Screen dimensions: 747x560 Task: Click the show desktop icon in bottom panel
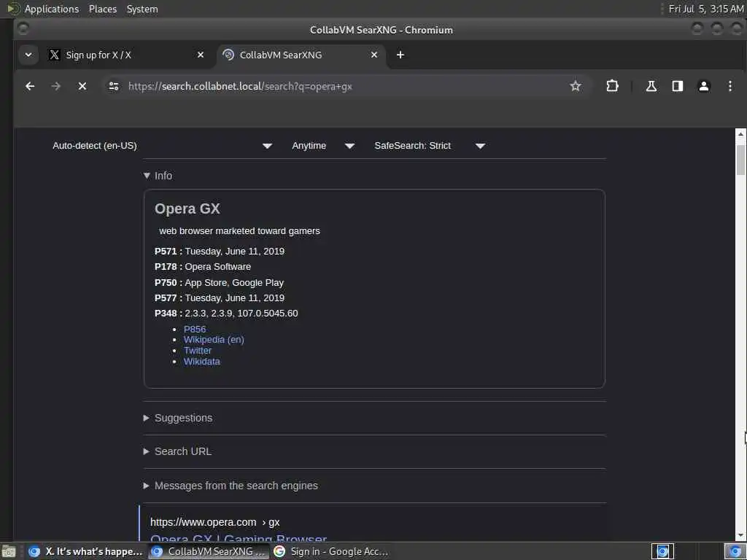tap(9, 552)
